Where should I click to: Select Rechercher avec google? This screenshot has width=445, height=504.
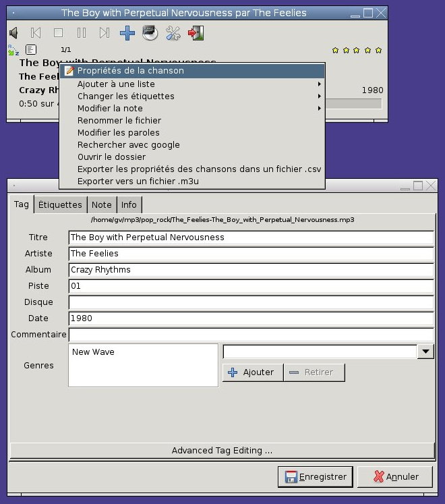[x=192, y=145]
